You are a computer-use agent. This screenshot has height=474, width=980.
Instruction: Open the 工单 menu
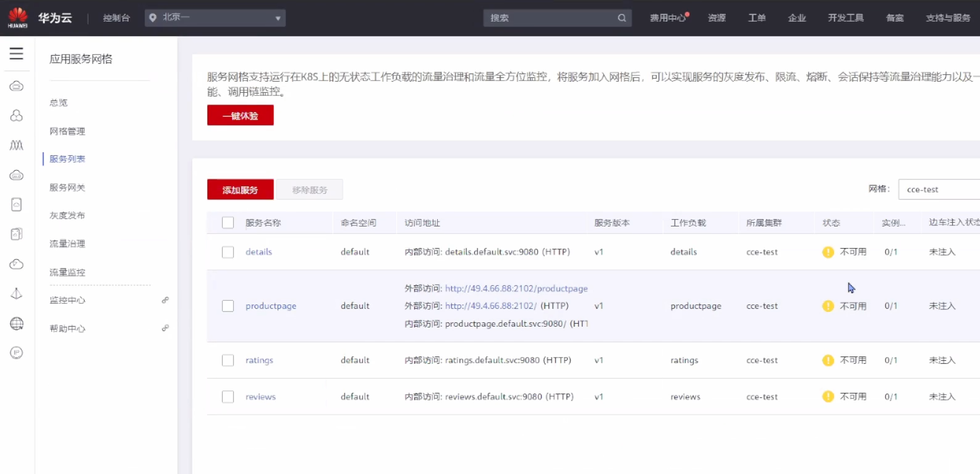point(757,18)
